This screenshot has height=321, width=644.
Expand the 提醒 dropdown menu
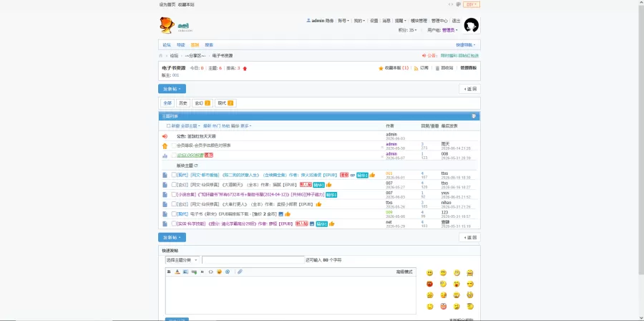point(401,21)
